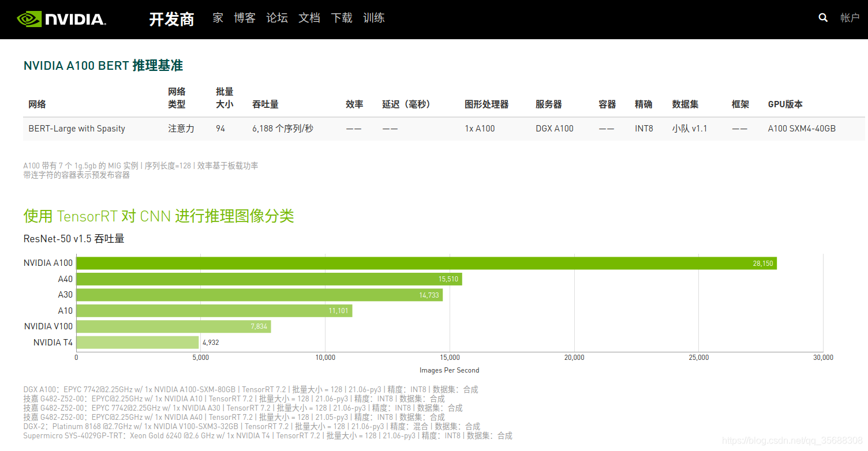Open the 下载 downloads menu

(342, 18)
